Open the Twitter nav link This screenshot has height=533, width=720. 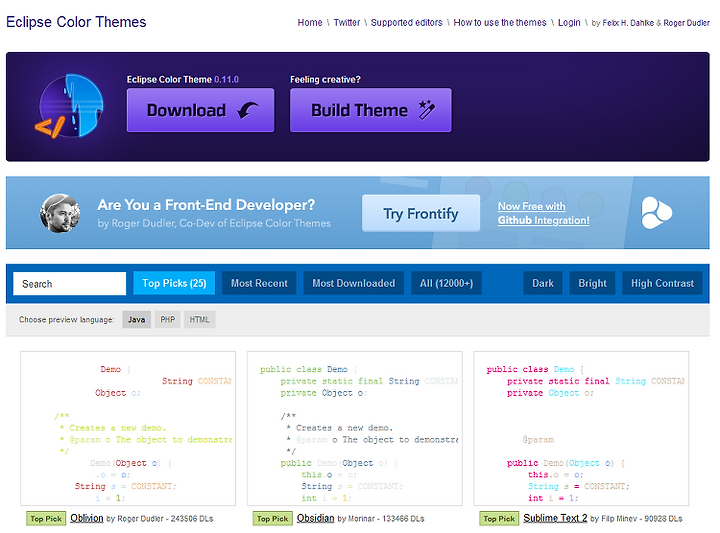click(347, 22)
